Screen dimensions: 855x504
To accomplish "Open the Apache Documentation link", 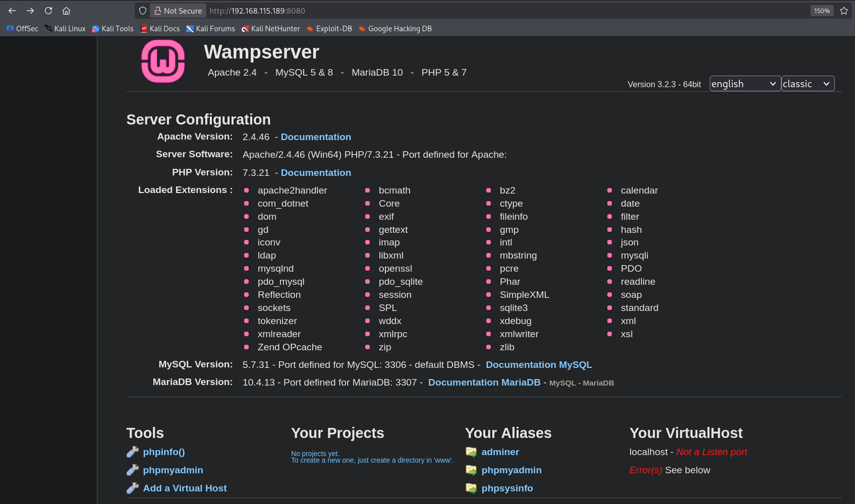I will coord(316,137).
